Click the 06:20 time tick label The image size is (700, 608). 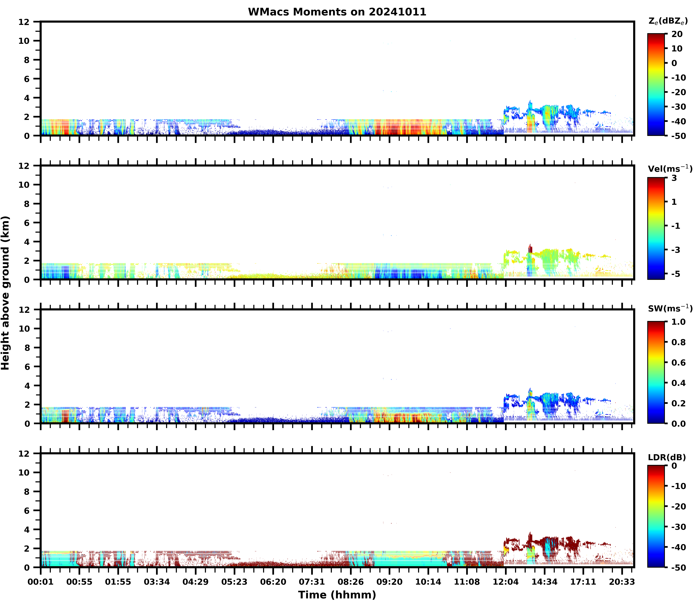coord(273,582)
